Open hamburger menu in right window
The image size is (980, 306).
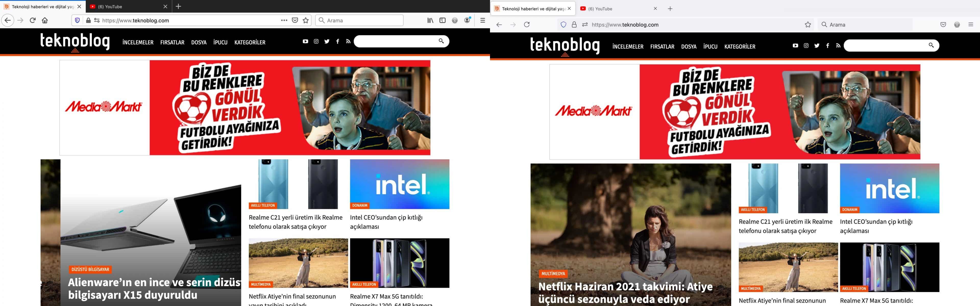point(971,25)
